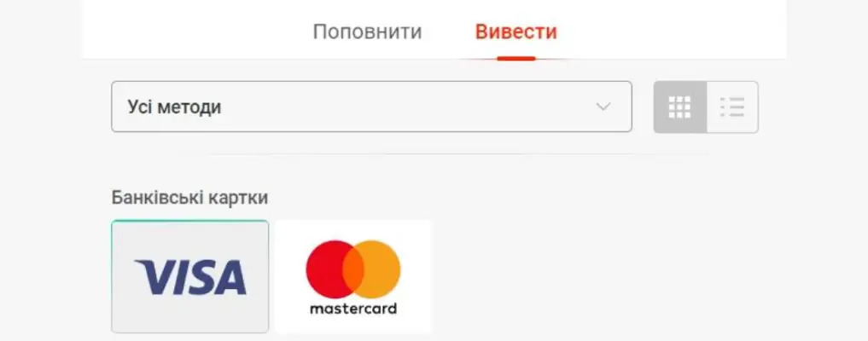Screen dimensions: 868x341
Task: Switch to grid view of payment methods
Action: tap(679, 107)
